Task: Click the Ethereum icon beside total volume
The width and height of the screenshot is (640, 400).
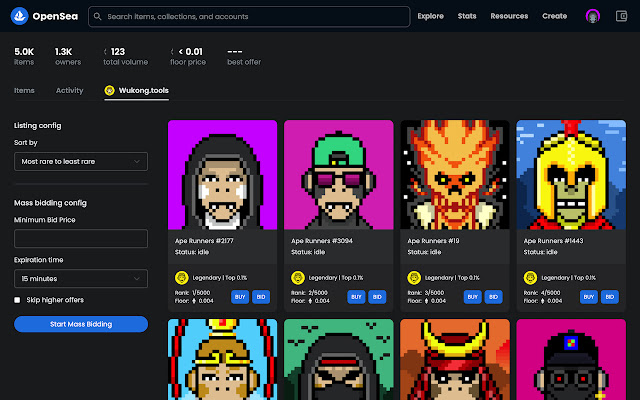Action: [105, 52]
